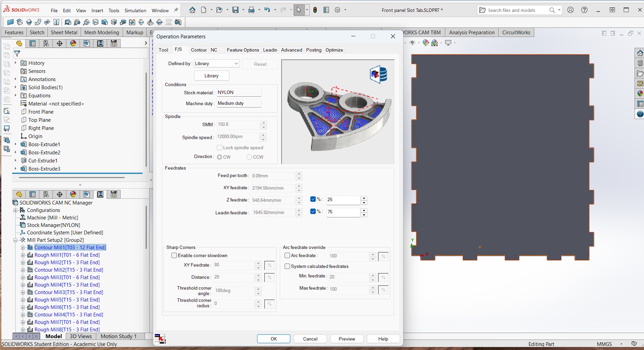Click the Print icon in the top toolbar

coord(251,10)
